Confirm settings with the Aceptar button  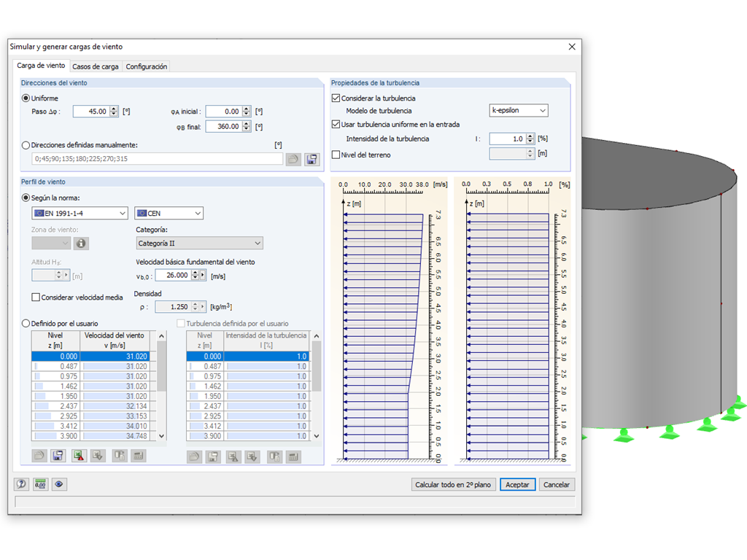click(517, 484)
